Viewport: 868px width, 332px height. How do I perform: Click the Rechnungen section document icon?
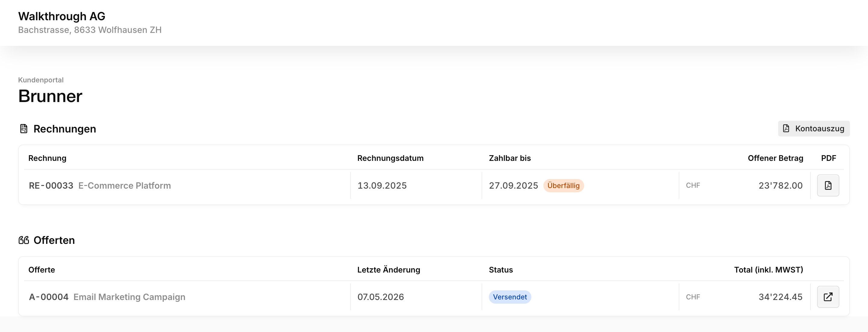tap(24, 129)
